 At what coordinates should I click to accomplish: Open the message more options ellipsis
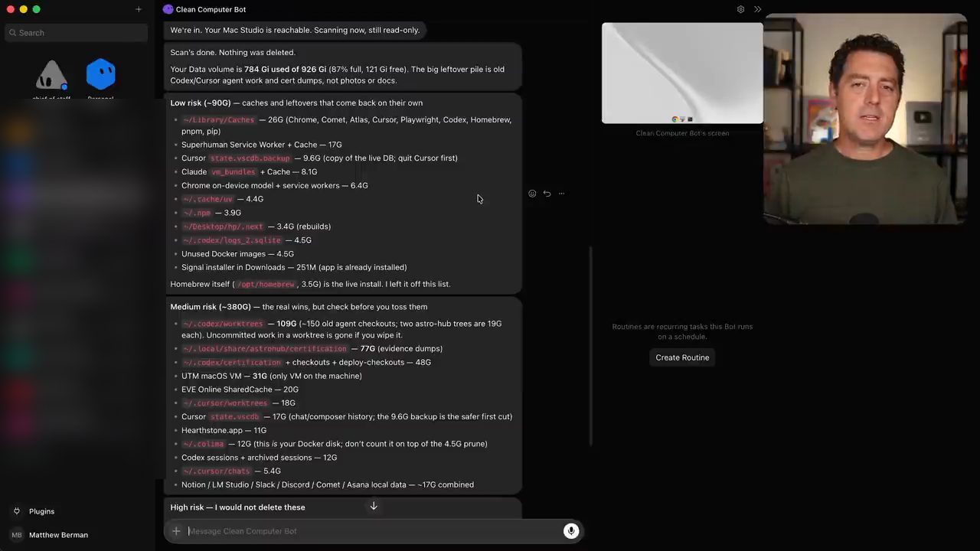(x=561, y=194)
